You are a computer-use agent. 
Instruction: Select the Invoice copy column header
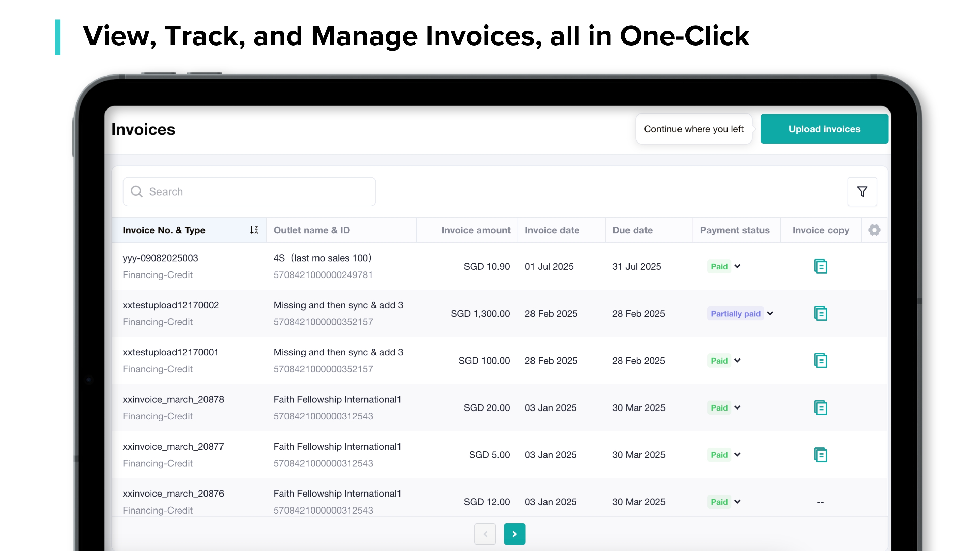821,230
